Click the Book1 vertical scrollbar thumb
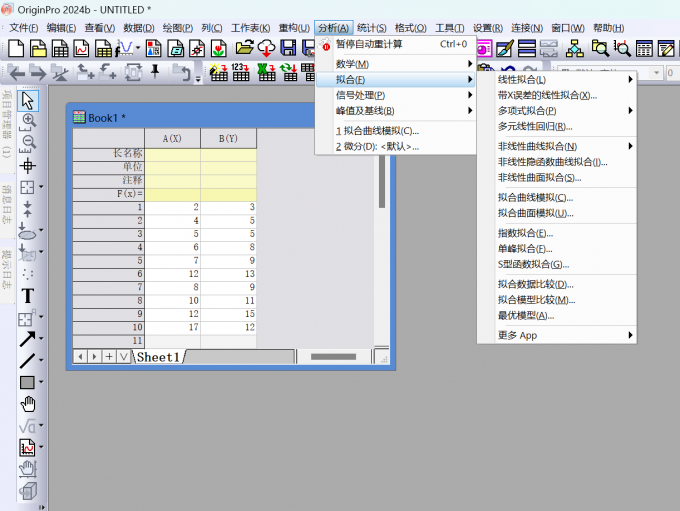The height and width of the screenshot is (511, 680). point(382,182)
